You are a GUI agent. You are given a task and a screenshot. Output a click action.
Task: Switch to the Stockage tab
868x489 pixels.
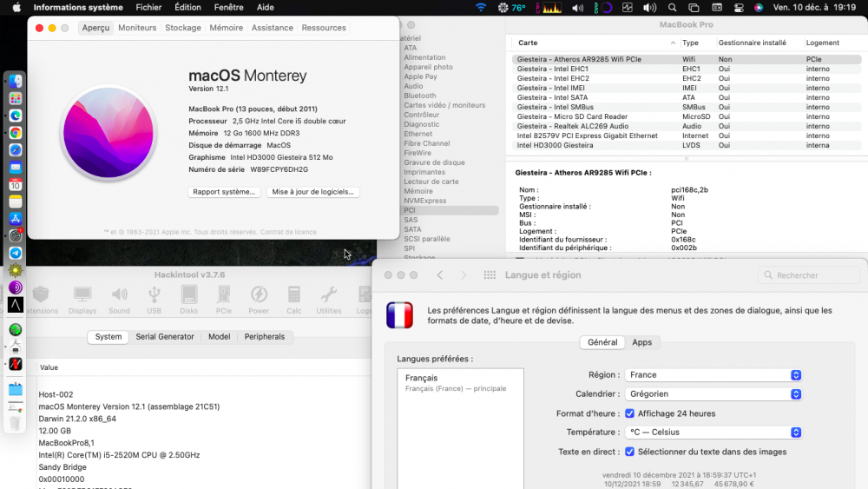(183, 28)
